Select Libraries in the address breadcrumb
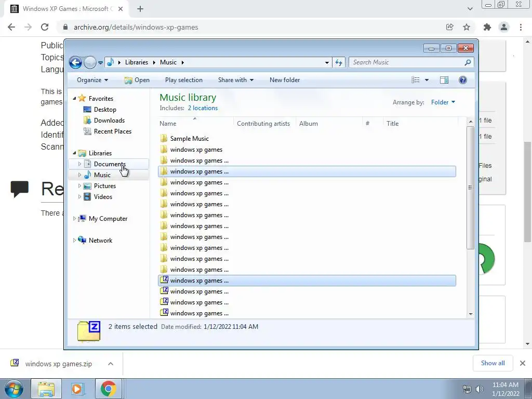The image size is (532, 399). point(137,62)
